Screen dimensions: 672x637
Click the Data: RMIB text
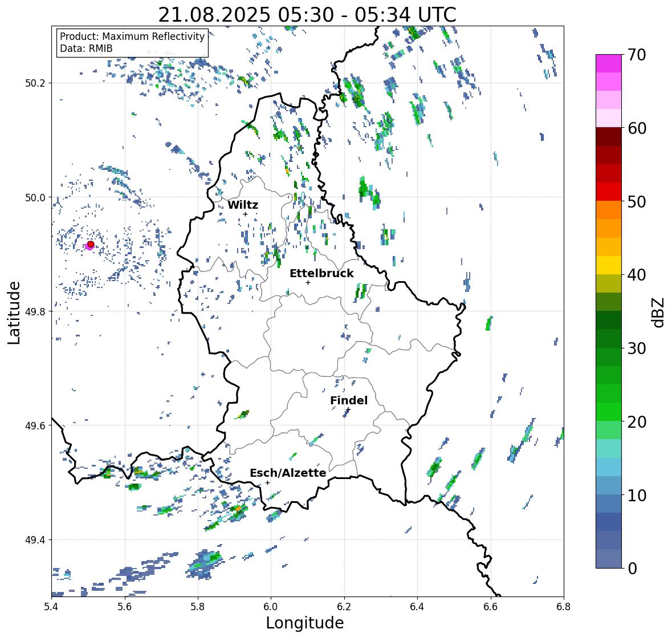coord(86,48)
